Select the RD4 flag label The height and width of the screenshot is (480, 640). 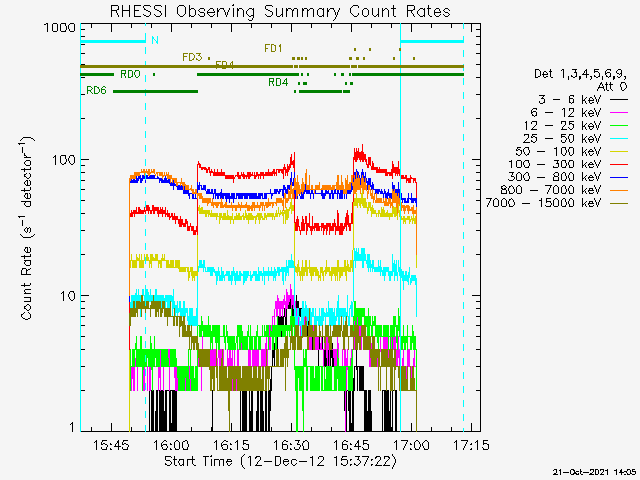click(x=278, y=82)
